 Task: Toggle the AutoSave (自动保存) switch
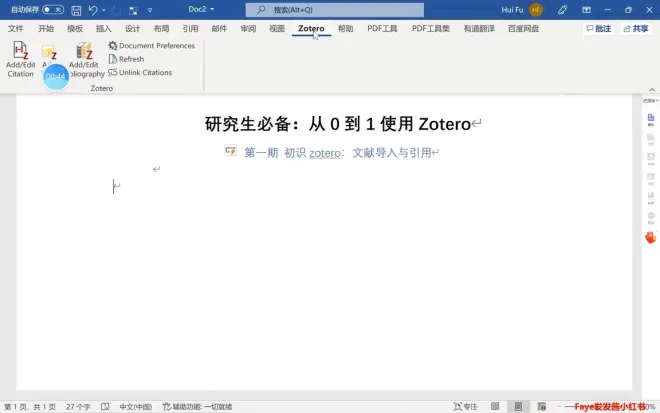tap(53, 9)
